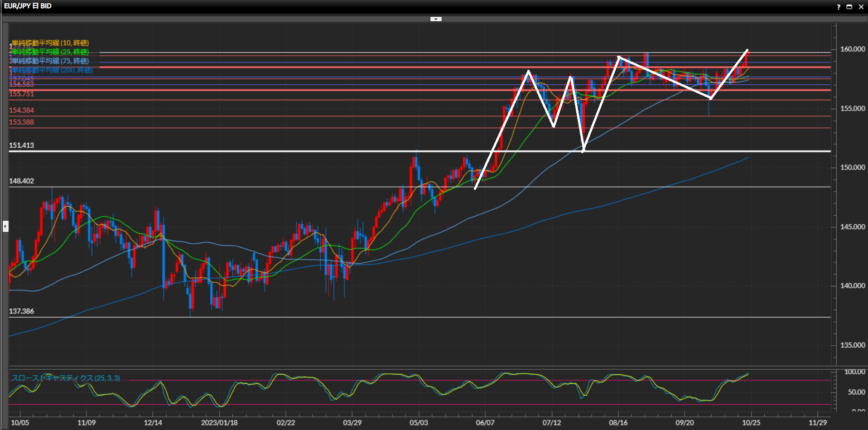Select the 単純移動平均線 (10, 終値) indicator label
This screenshot has height=430, width=868.
coord(50,43)
